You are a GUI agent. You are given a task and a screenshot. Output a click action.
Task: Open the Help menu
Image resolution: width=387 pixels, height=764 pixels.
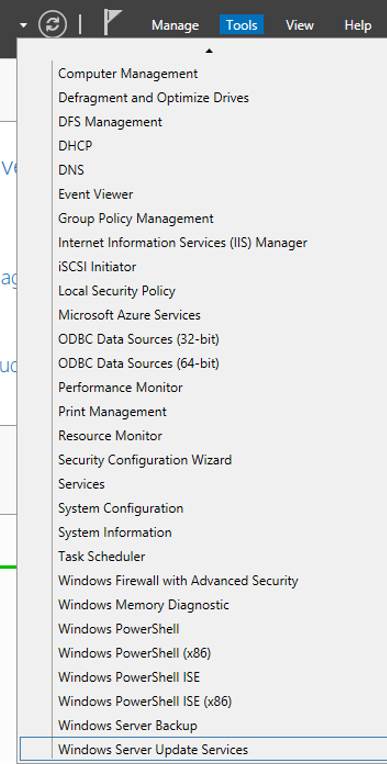(358, 25)
